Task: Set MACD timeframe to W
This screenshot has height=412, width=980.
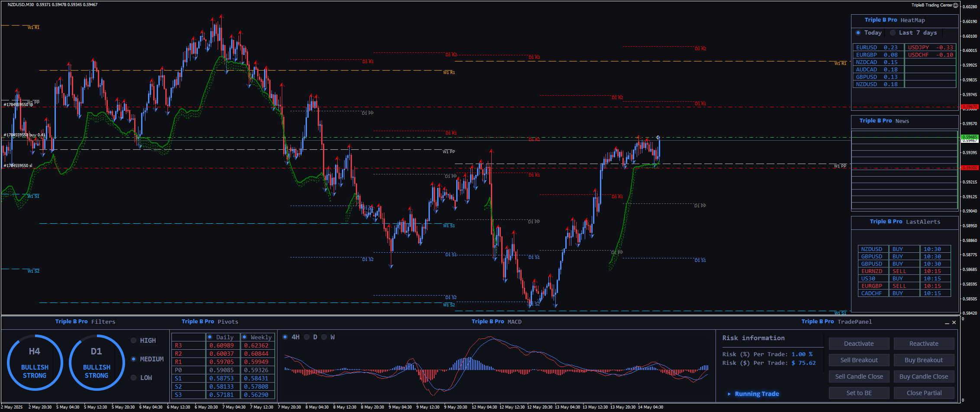Action: [324, 337]
